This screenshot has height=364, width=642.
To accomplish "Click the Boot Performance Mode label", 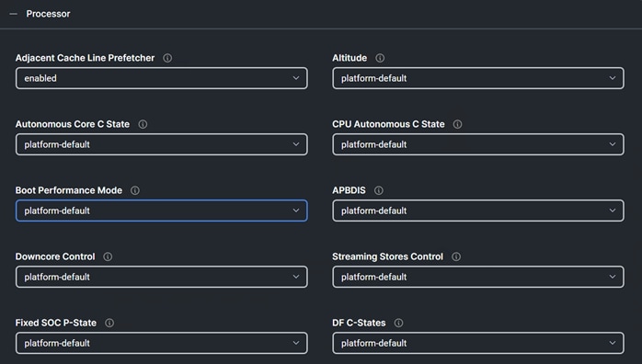I will click(x=69, y=190).
